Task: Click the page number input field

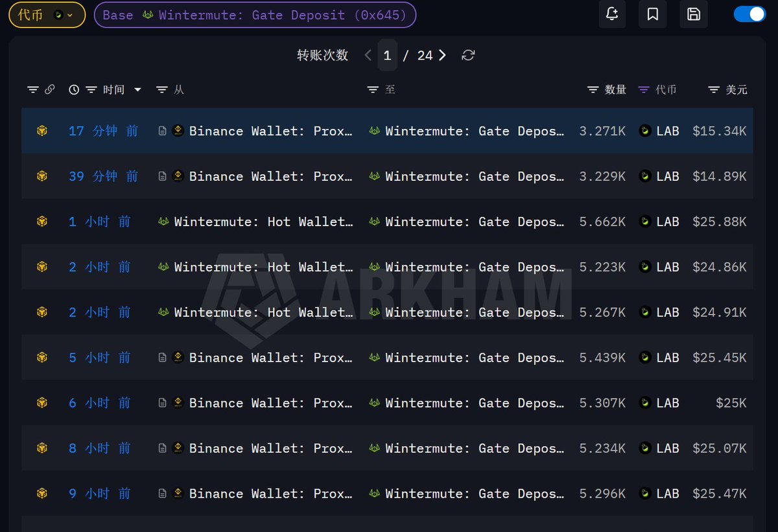Action: point(387,56)
